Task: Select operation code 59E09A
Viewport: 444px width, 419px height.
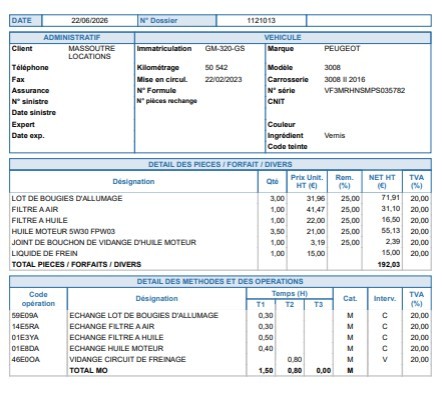Action: click(x=25, y=315)
